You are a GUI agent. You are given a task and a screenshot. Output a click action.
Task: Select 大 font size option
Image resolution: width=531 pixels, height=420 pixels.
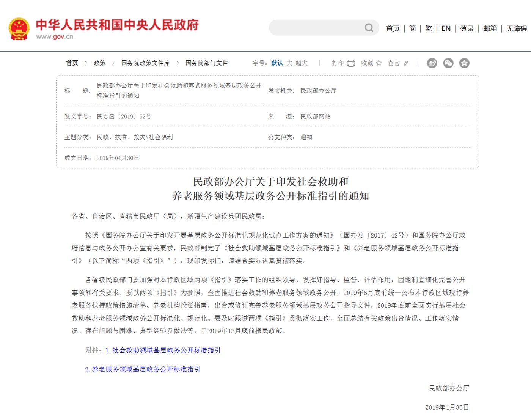tap(289, 63)
